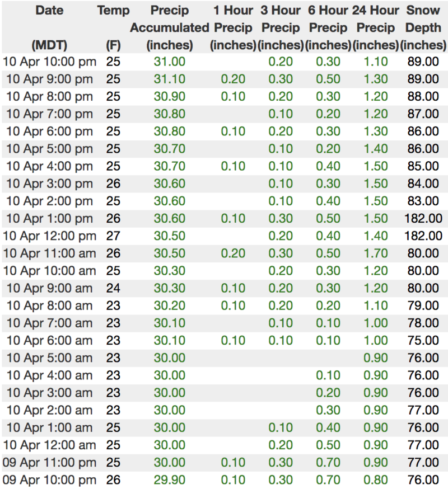This screenshot has height=489, width=448.
Task: Click the 6 Hour Precip column header
Action: [328, 27]
